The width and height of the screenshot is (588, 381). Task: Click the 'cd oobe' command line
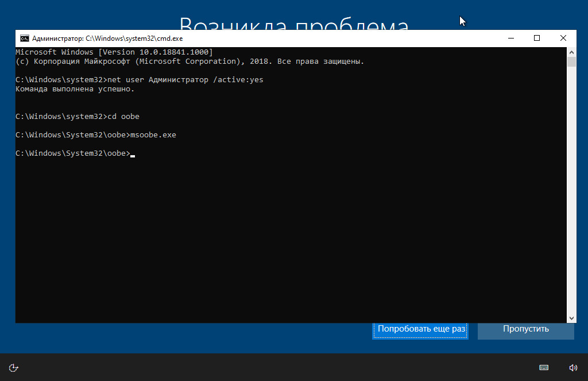pyautogui.click(x=78, y=116)
